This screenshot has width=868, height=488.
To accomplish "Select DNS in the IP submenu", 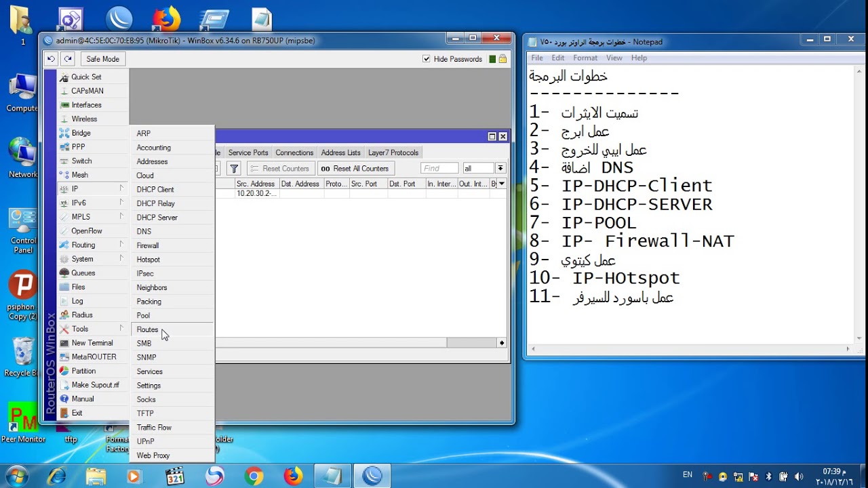I will [x=172, y=232].
